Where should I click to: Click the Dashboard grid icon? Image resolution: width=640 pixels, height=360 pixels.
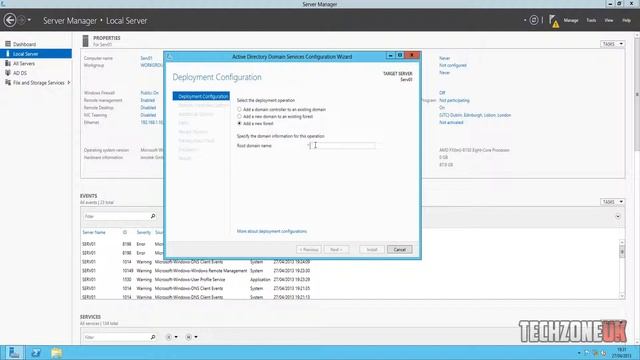[8, 44]
